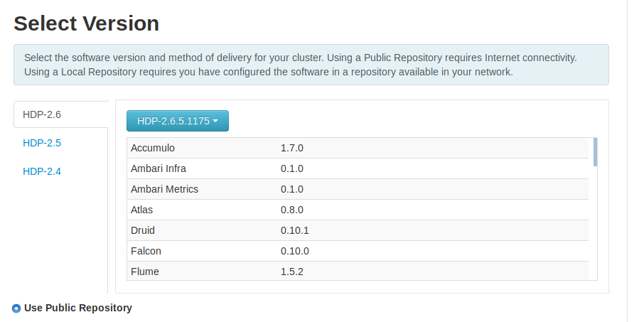This screenshot has height=322, width=644.
Task: Select the HDP-2.6 tab
Action: [x=61, y=114]
